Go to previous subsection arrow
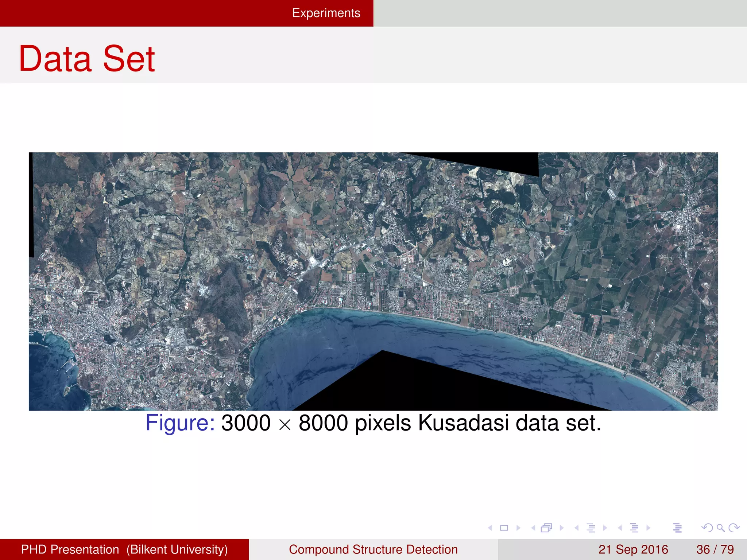747x560 pixels. click(x=576, y=528)
